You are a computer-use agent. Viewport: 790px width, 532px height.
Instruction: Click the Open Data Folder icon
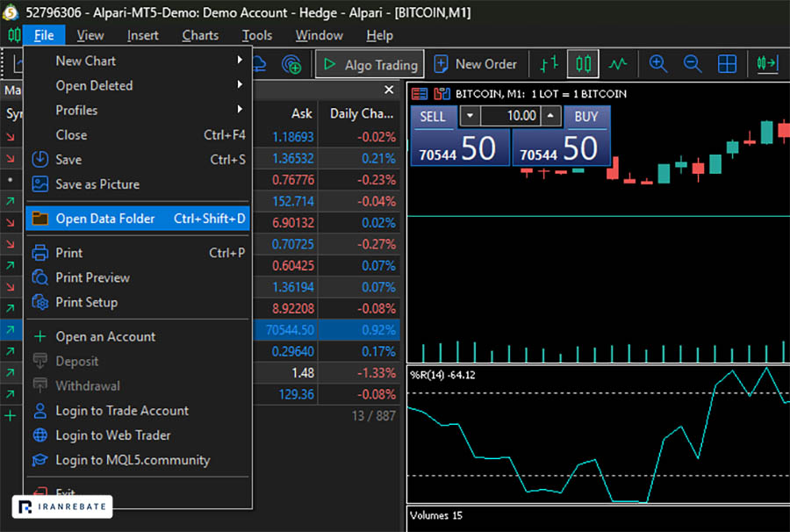click(x=39, y=218)
